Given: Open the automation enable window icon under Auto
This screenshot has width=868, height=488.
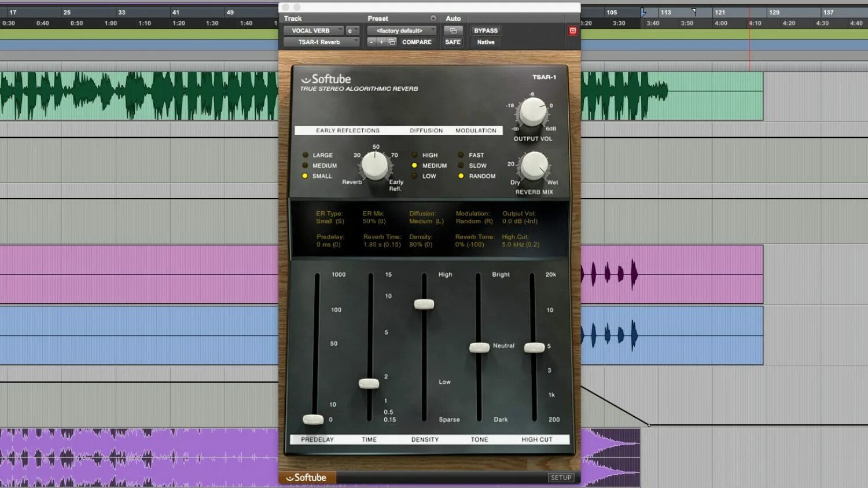Looking at the screenshot, I should pos(453,31).
